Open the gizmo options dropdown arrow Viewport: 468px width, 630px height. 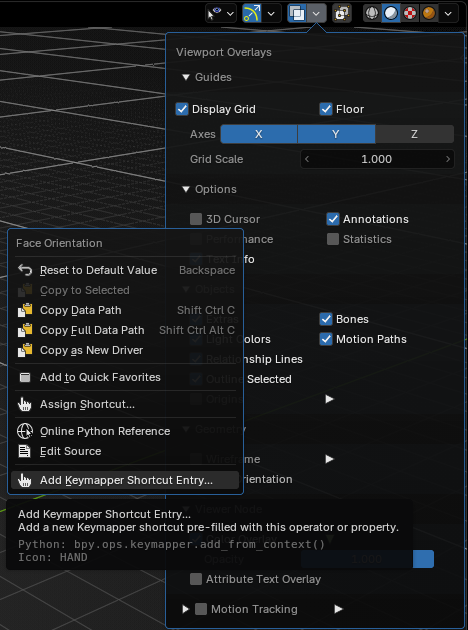(x=272, y=14)
